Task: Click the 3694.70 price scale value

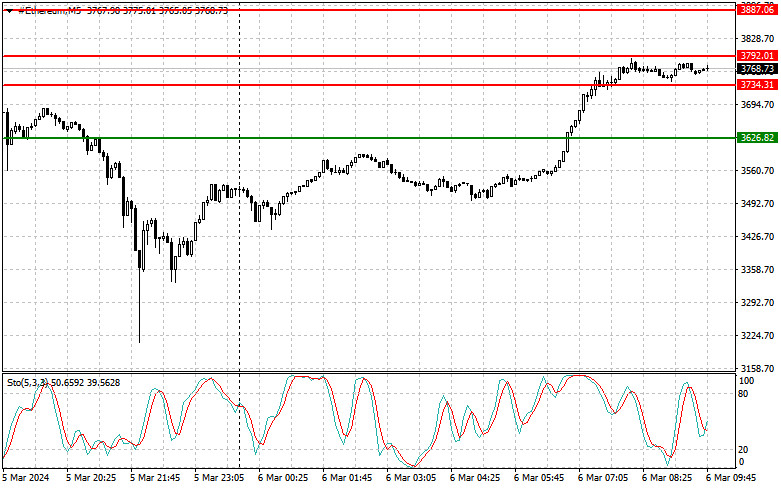Action: point(757,105)
